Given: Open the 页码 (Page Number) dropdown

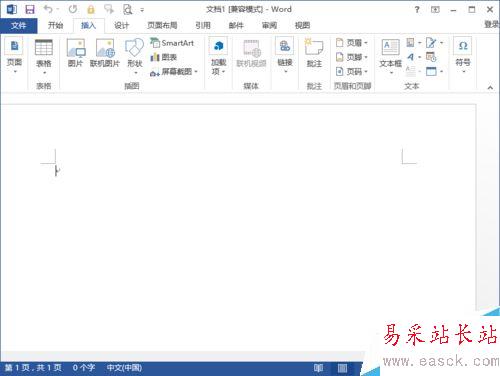Looking at the screenshot, I should pyautogui.click(x=351, y=71).
